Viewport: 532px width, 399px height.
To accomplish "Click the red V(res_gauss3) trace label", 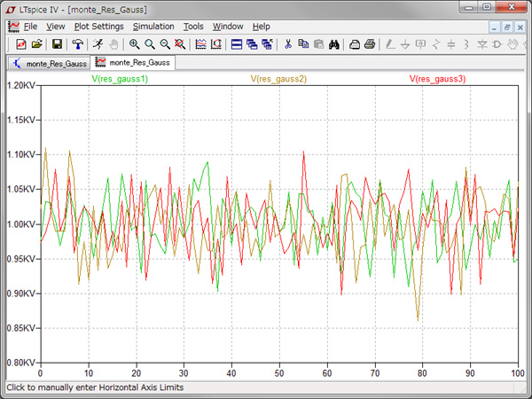I will 437,79.
